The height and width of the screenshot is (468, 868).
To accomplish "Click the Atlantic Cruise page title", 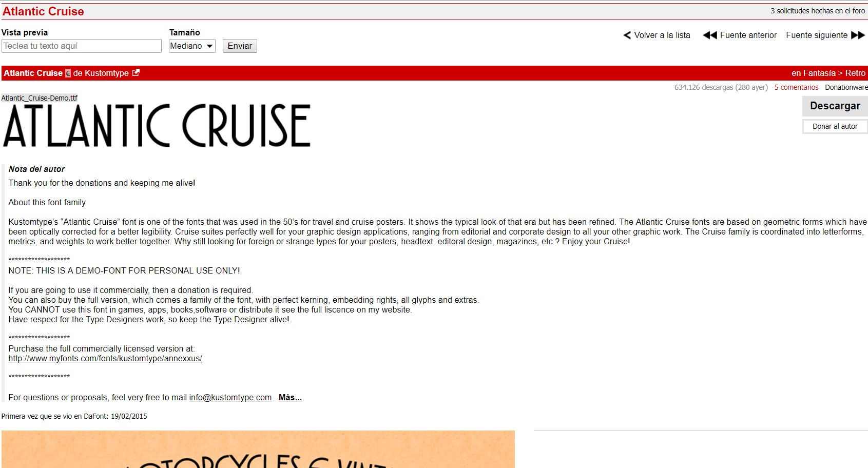I will tap(43, 11).
